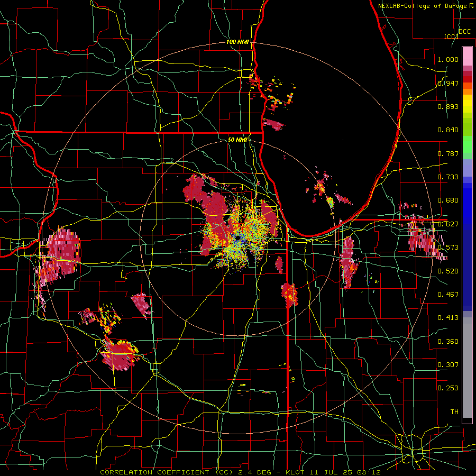Select the 0.947 scale value

448,83
